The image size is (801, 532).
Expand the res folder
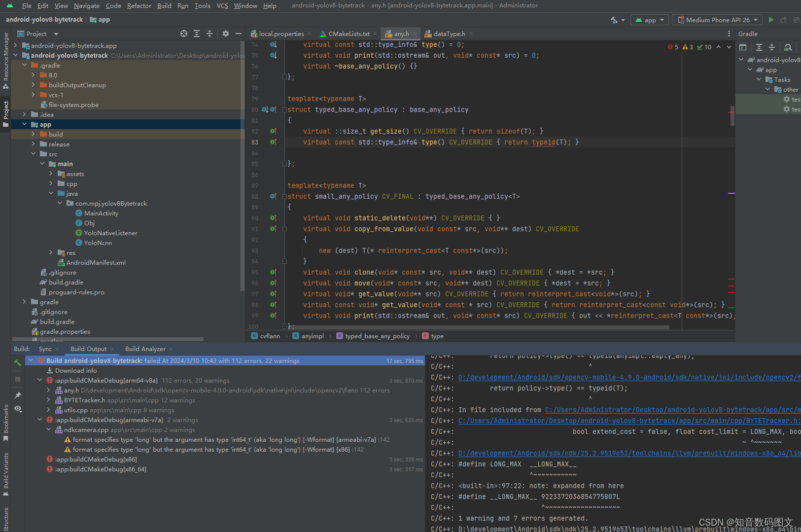pos(51,252)
